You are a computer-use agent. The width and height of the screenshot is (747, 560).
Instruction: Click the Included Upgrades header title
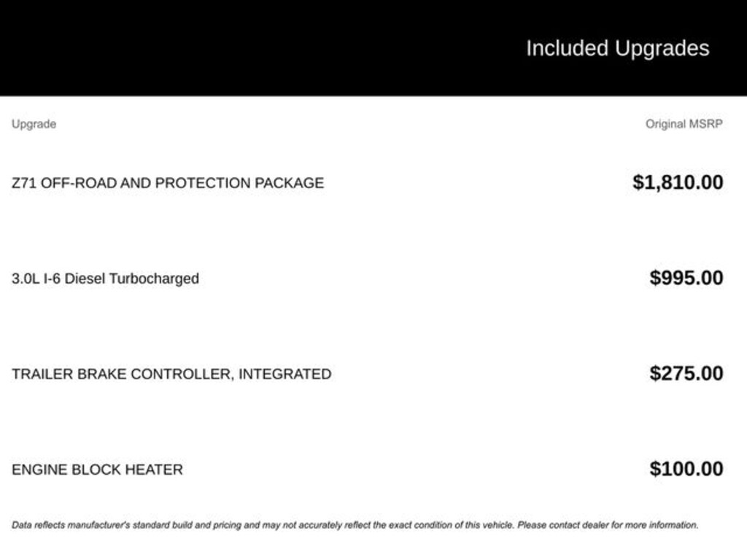tap(617, 48)
